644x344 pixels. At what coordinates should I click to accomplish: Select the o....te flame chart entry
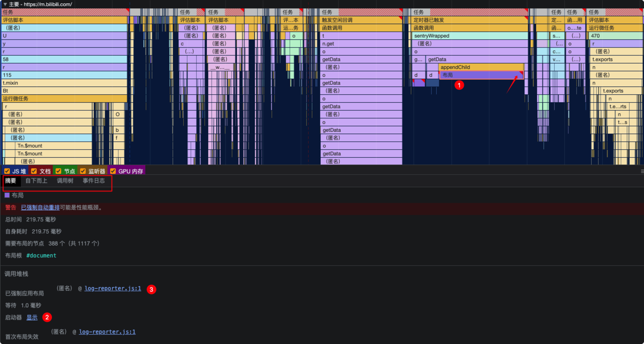pyautogui.click(x=576, y=28)
